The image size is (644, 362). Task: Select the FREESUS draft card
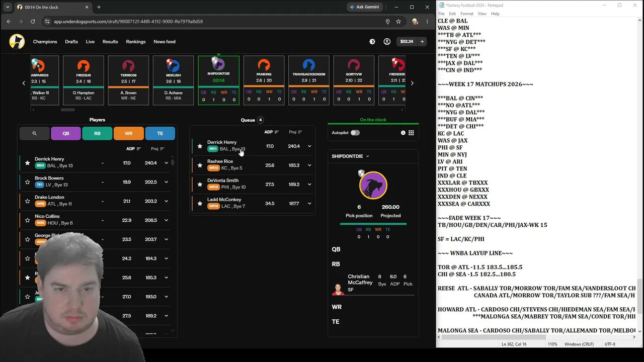pos(84,80)
